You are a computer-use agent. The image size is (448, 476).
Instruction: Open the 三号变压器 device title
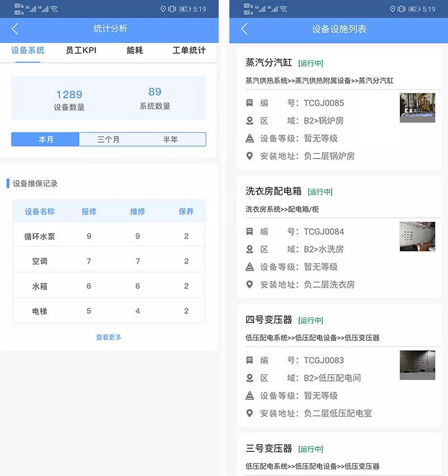tap(269, 449)
